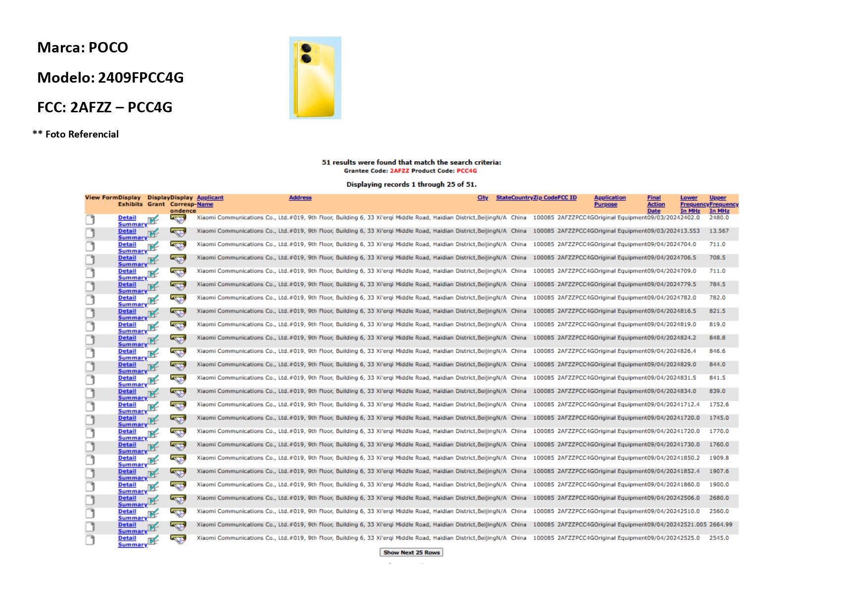Select the text 'Marca: POCO'
Viewport: 868px width, 614px height.
click(x=83, y=47)
